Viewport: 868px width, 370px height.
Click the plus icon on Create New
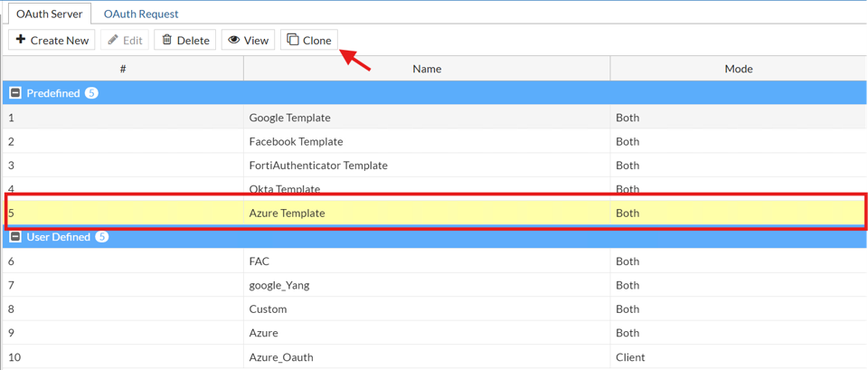[21, 40]
